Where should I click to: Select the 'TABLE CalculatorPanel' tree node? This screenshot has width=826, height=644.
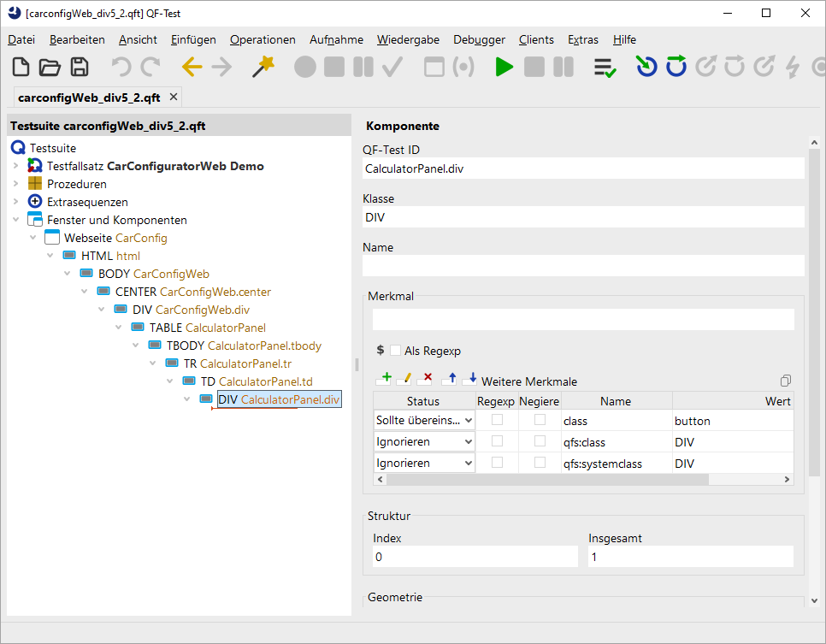pos(207,328)
